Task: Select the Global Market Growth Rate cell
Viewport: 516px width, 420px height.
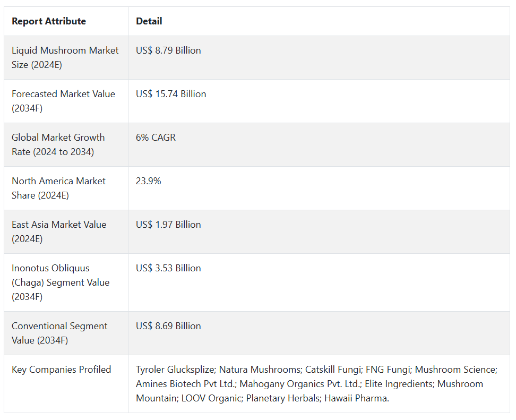Action: (58, 144)
